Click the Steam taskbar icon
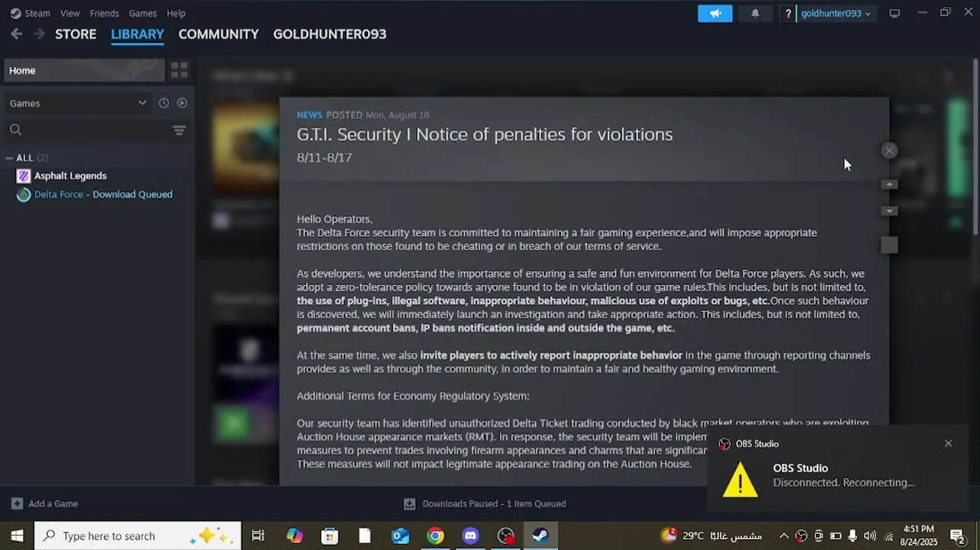Viewport: 980px width, 550px height. click(x=540, y=535)
